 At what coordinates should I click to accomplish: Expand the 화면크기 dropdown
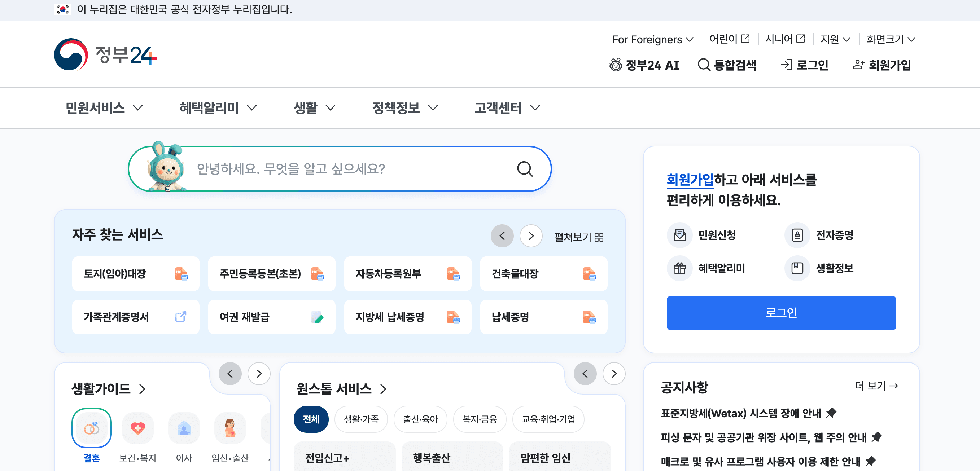(x=891, y=39)
